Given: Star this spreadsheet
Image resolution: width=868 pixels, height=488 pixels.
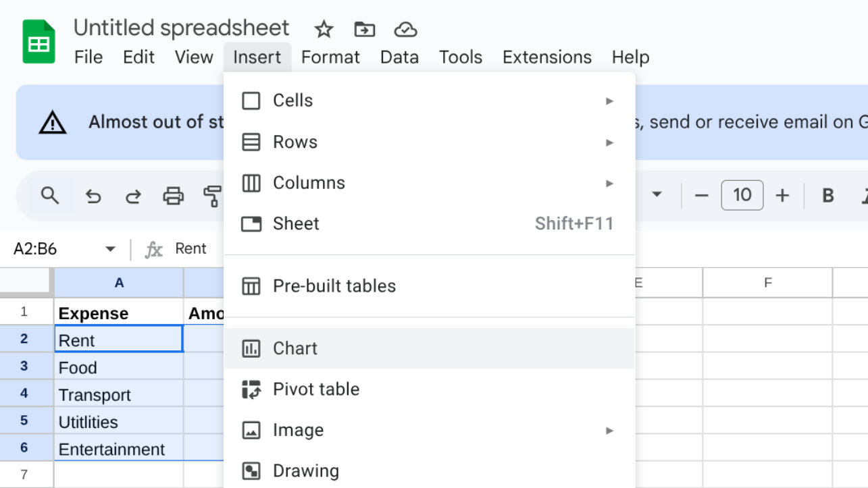Looking at the screenshot, I should pyautogui.click(x=323, y=29).
